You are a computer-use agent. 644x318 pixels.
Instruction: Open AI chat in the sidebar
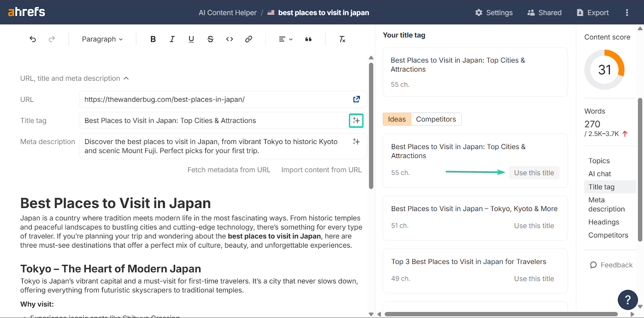(600, 174)
